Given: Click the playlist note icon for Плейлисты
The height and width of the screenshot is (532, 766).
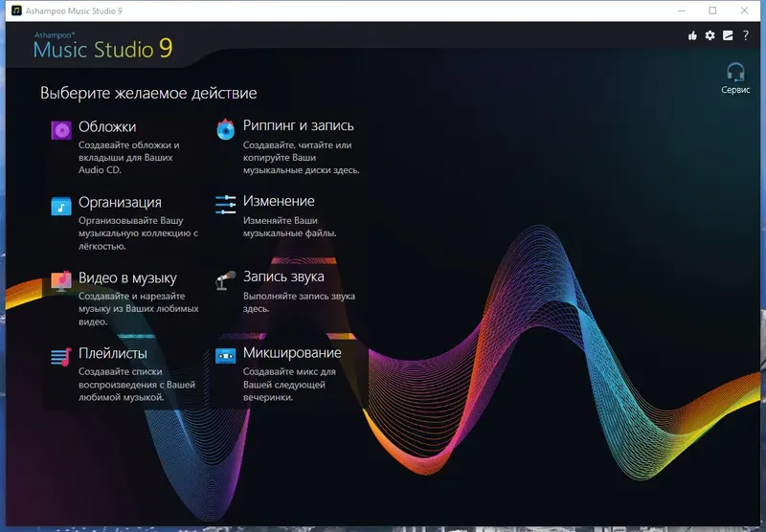Looking at the screenshot, I should (x=61, y=357).
